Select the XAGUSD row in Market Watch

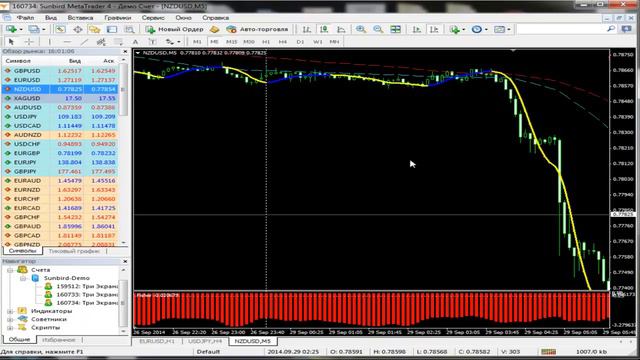coord(60,98)
